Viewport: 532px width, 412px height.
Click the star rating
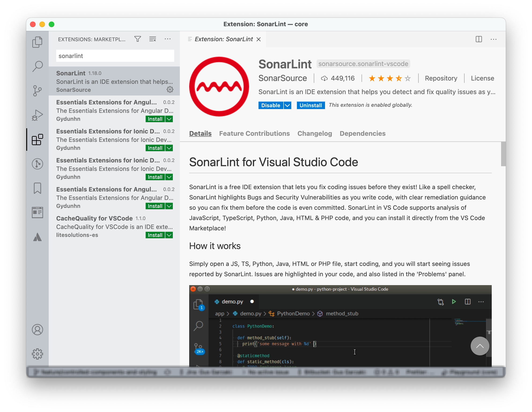coord(389,78)
